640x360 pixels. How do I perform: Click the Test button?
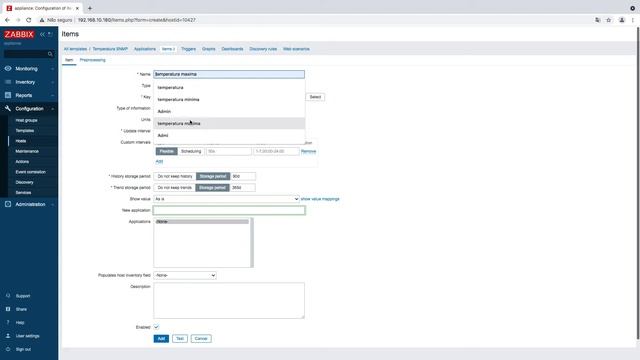point(180,339)
